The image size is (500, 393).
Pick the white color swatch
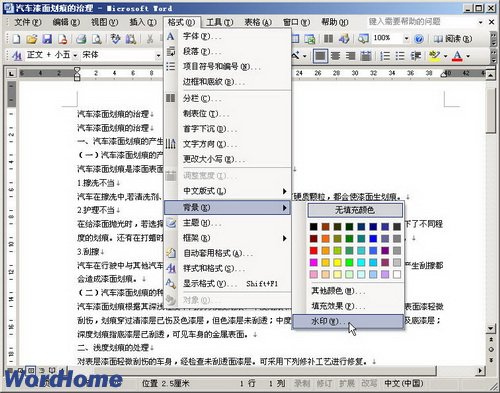[x=397, y=274]
